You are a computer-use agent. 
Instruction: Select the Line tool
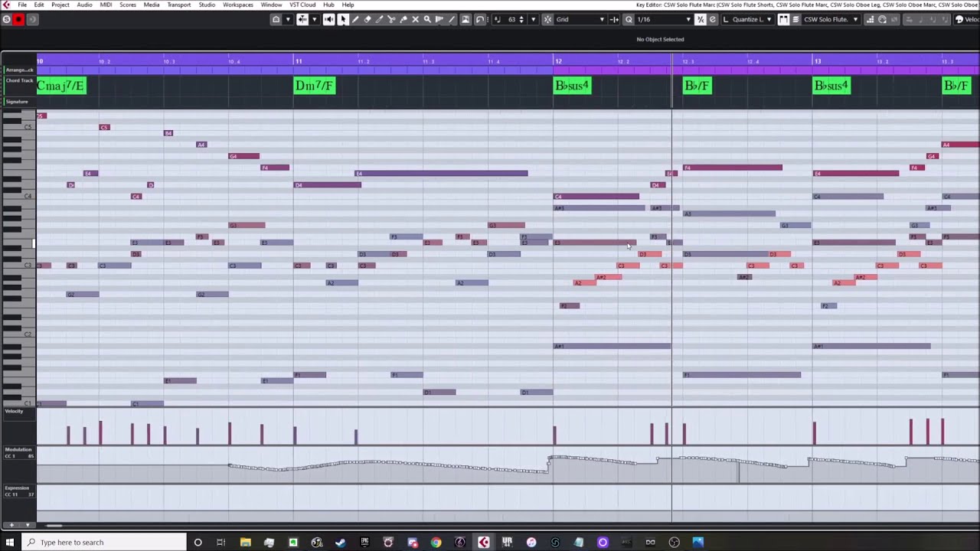pos(452,19)
